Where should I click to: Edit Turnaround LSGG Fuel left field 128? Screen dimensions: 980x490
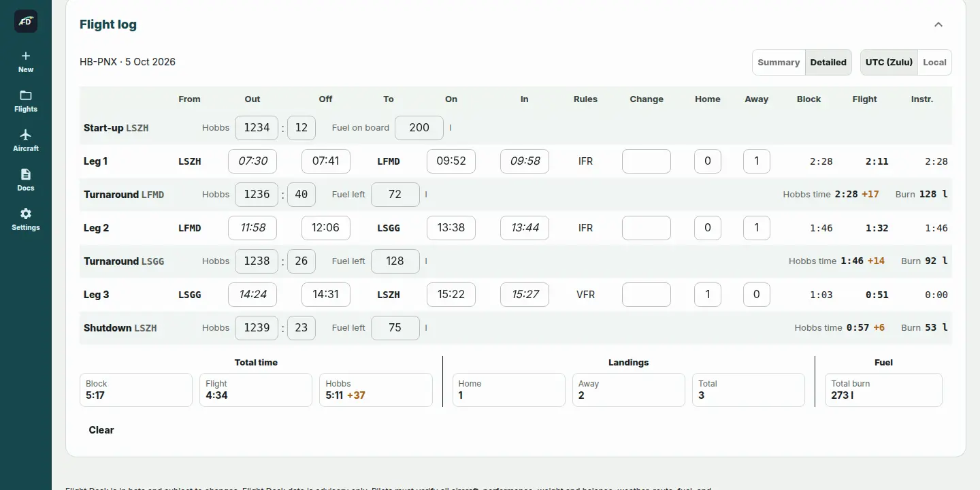pos(395,261)
